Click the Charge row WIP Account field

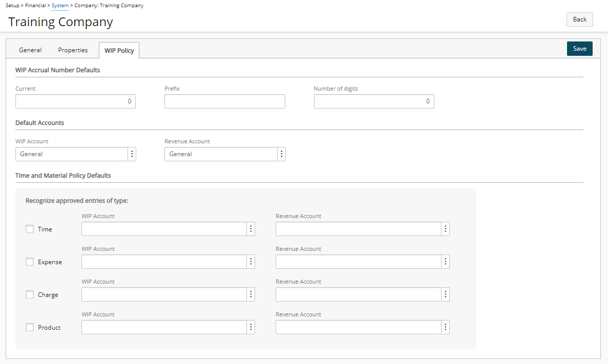pos(164,294)
